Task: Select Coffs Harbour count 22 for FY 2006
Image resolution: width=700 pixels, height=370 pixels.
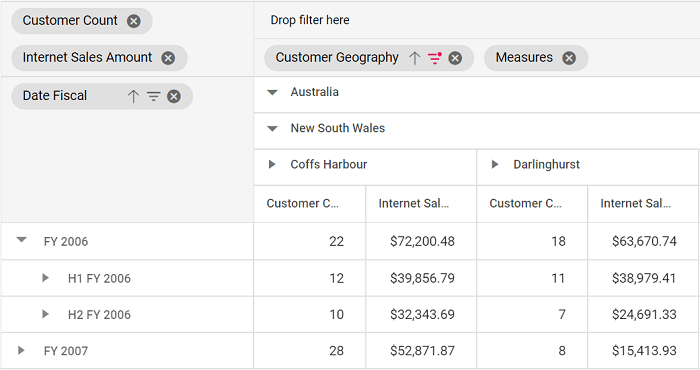Action: pos(337,241)
